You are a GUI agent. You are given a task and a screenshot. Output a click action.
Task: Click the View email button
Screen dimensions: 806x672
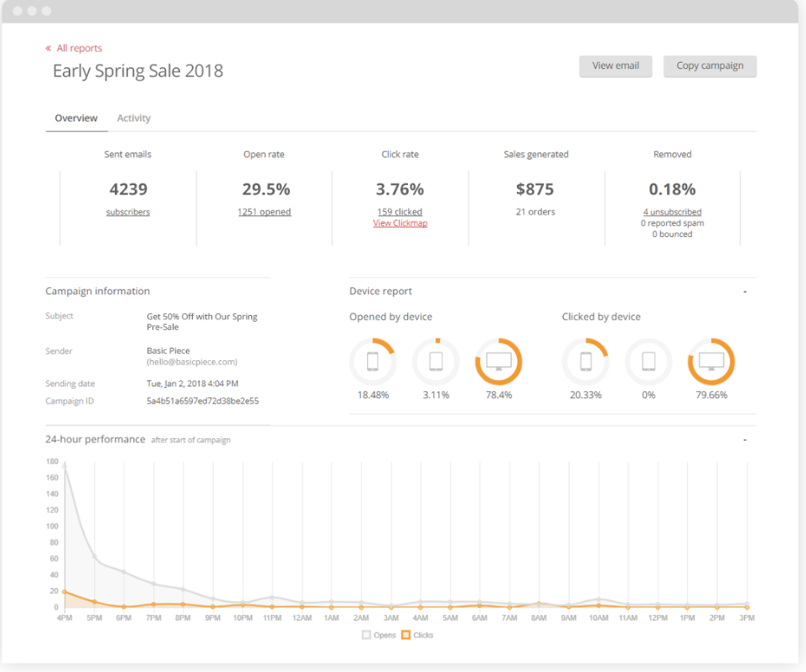(x=615, y=66)
